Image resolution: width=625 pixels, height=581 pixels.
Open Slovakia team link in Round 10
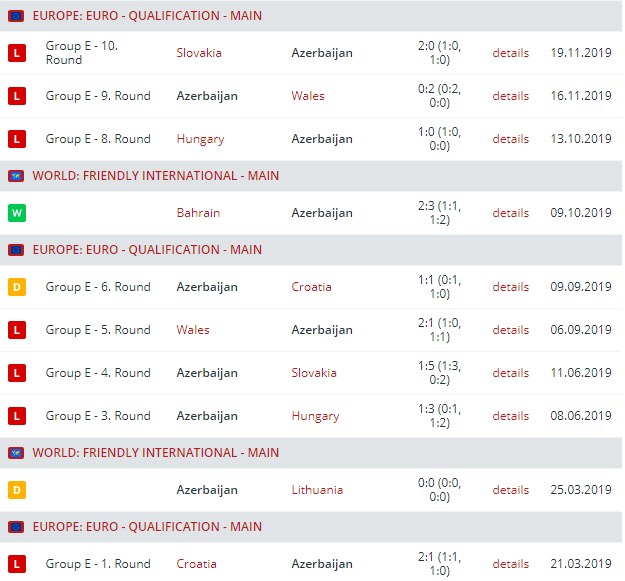(199, 53)
